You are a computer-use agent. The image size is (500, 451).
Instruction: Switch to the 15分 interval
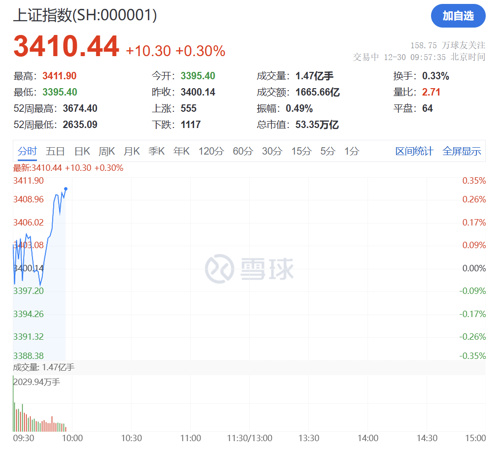click(301, 151)
